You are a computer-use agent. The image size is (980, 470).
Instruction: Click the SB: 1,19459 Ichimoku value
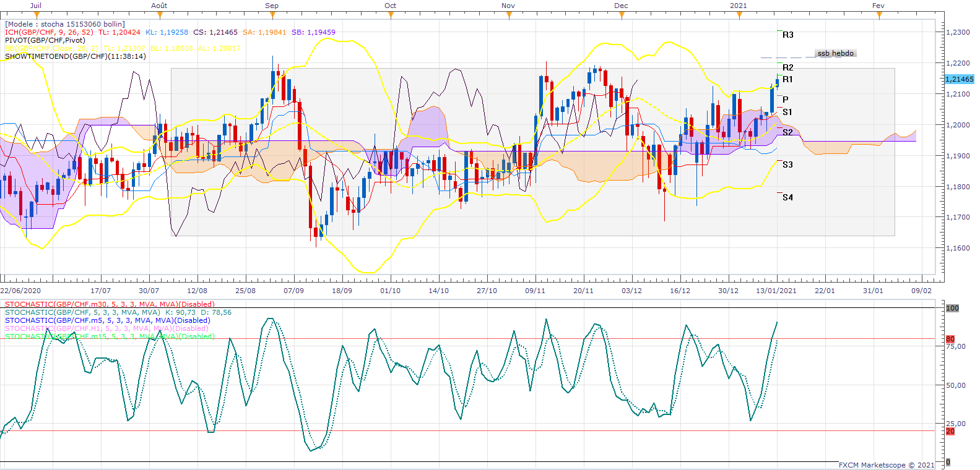313,32
